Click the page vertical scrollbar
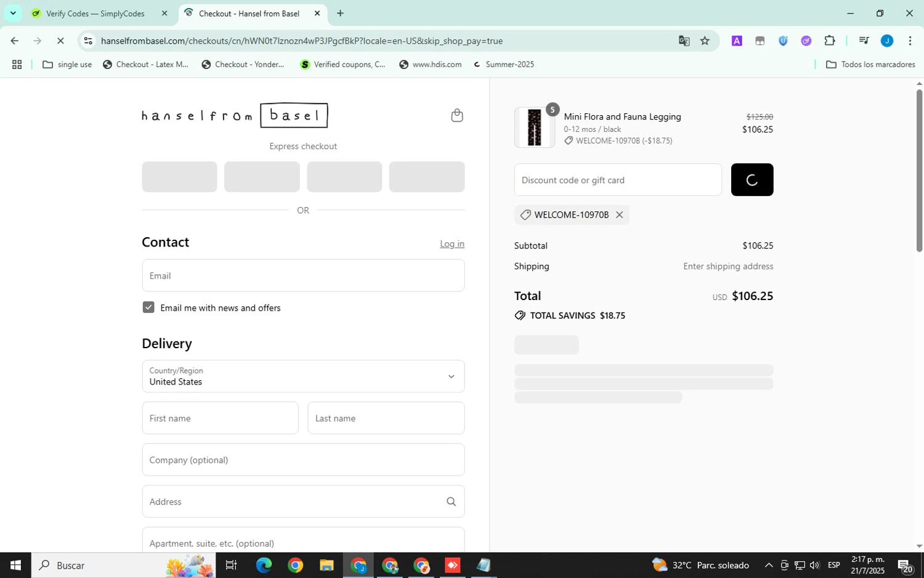924x578 pixels. pyautogui.click(x=919, y=171)
